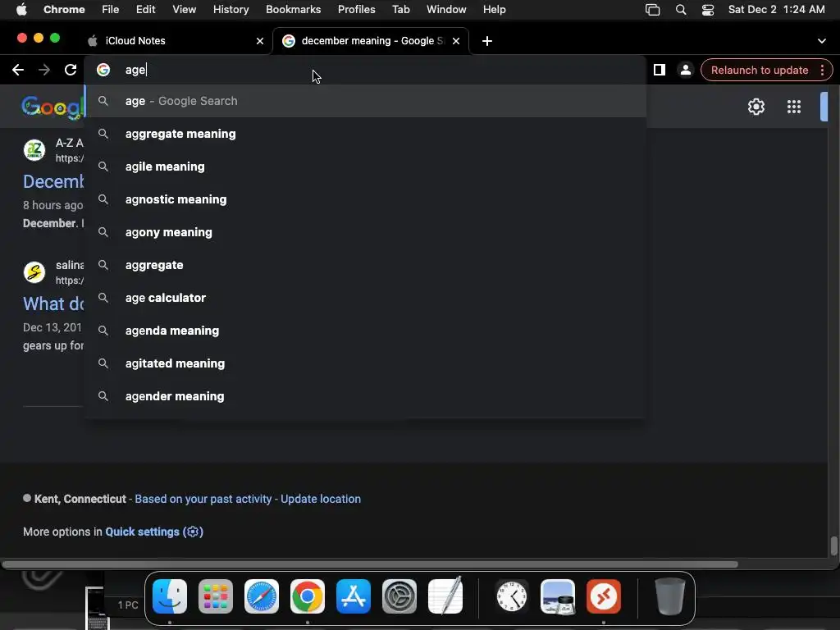This screenshot has height=630, width=840.
Task: Open the View menu
Action: point(185,10)
